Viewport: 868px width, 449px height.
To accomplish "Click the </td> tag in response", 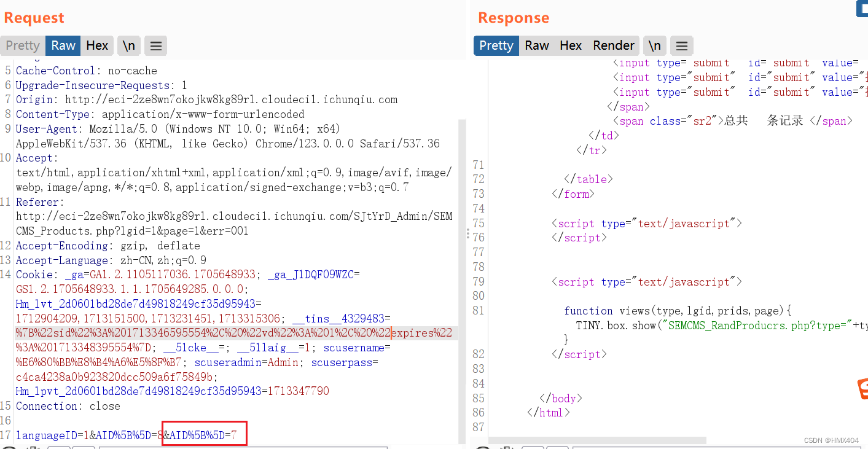I will coord(604,136).
